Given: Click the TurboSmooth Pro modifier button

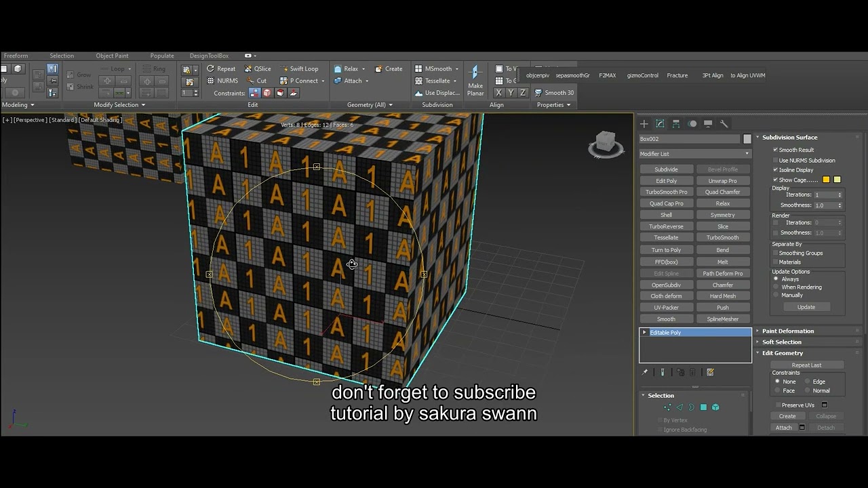Looking at the screenshot, I should click(x=666, y=192).
